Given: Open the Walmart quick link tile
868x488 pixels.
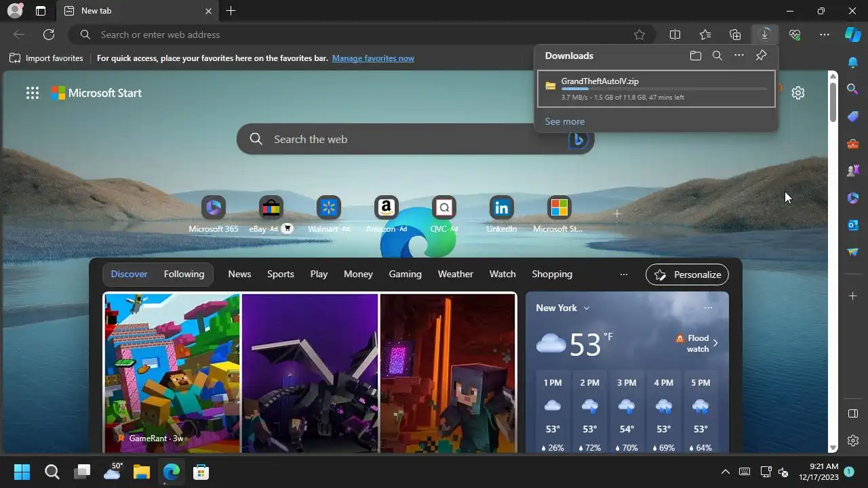Looking at the screenshot, I should [329, 215].
